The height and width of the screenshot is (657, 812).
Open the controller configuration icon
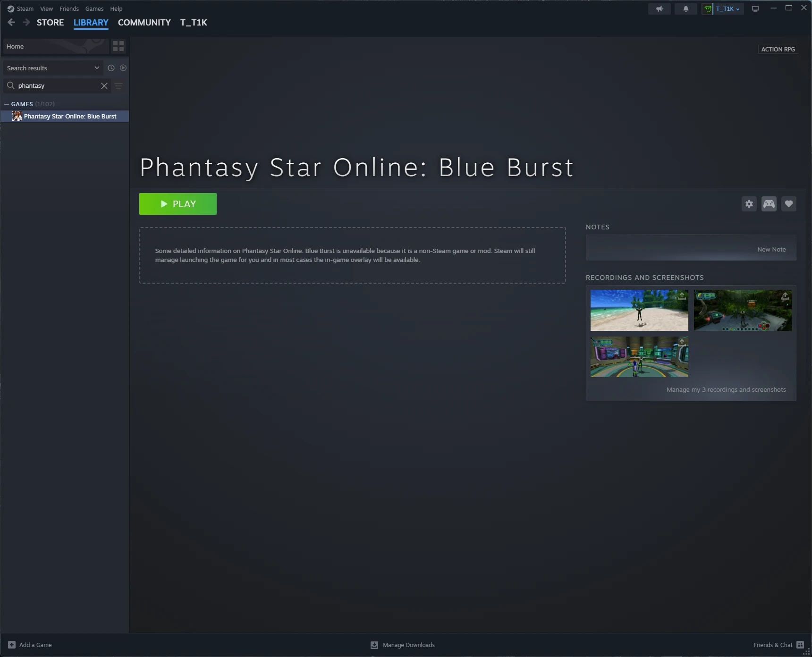click(x=769, y=204)
